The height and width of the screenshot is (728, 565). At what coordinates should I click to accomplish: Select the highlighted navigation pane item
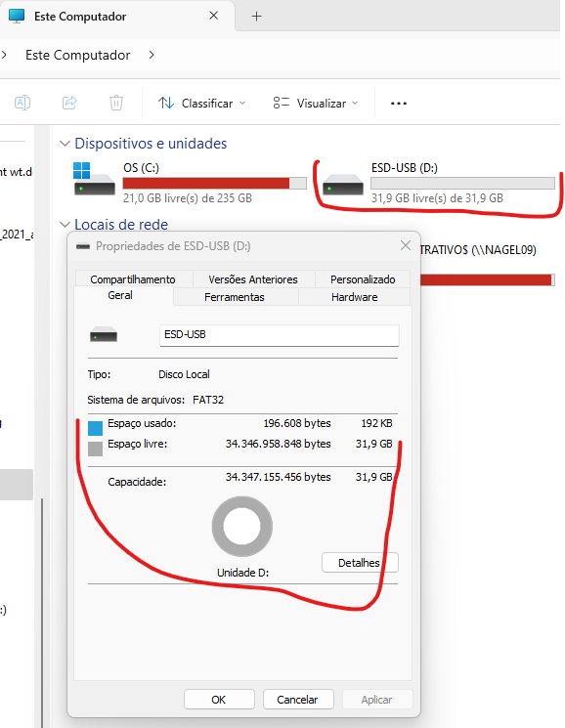pos(17,485)
